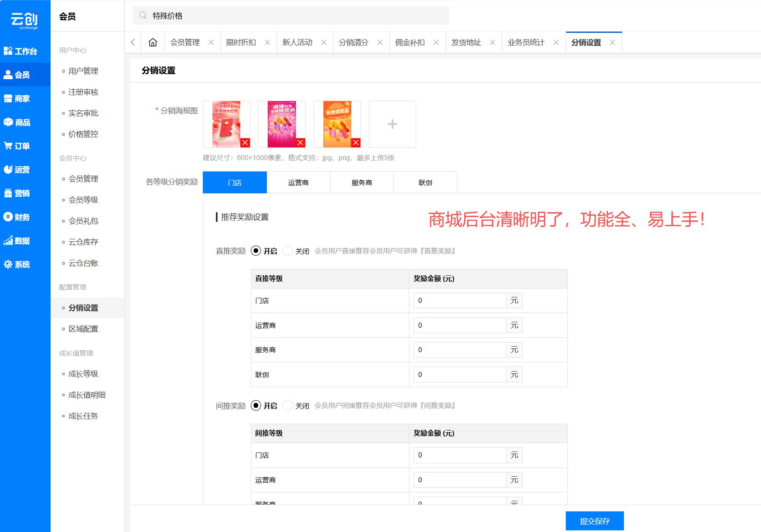The width and height of the screenshot is (761, 532).
Task: Open 会员等级 in the side menu
Action: point(83,200)
